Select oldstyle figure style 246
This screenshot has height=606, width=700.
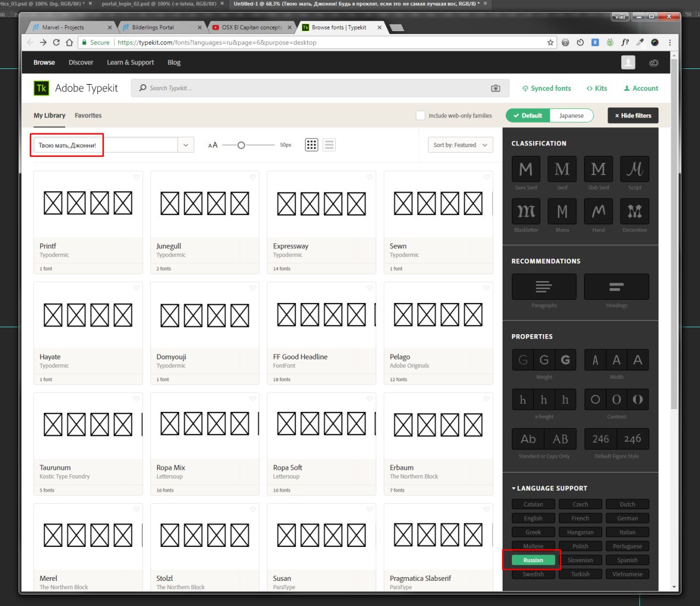click(633, 439)
